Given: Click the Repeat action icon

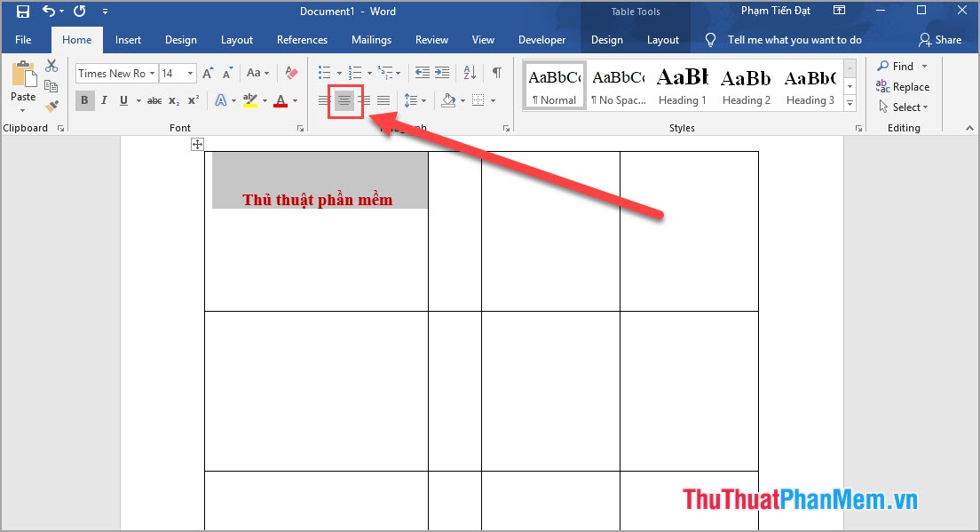Looking at the screenshot, I should click(x=79, y=11).
